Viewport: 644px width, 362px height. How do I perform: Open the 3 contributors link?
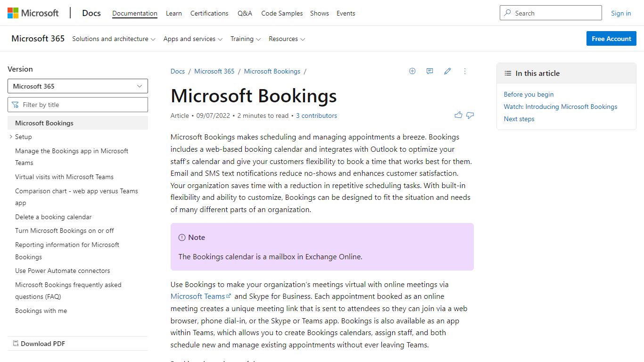coord(316,115)
